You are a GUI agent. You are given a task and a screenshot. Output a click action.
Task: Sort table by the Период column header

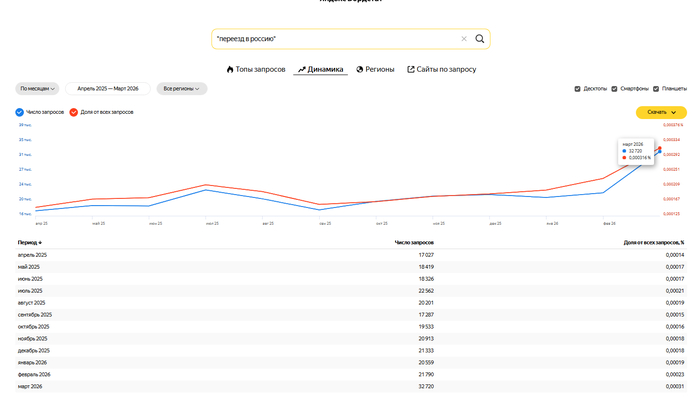tap(29, 242)
